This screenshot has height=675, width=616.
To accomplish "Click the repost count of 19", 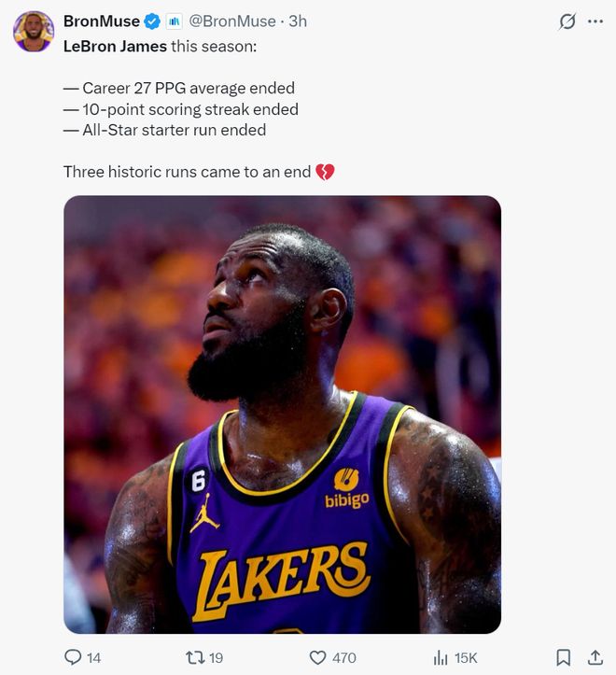I will [216, 658].
